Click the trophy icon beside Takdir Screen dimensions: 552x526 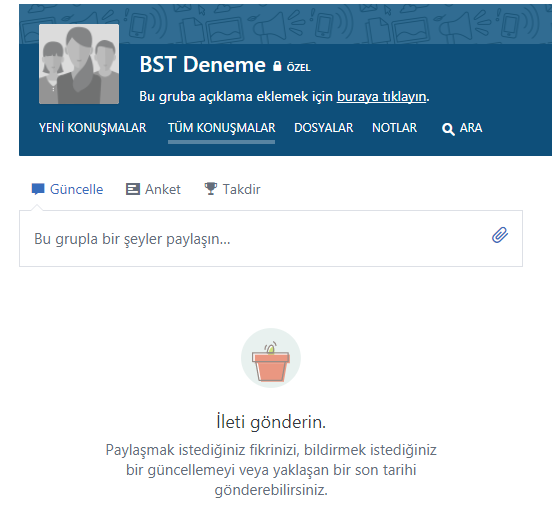211,189
